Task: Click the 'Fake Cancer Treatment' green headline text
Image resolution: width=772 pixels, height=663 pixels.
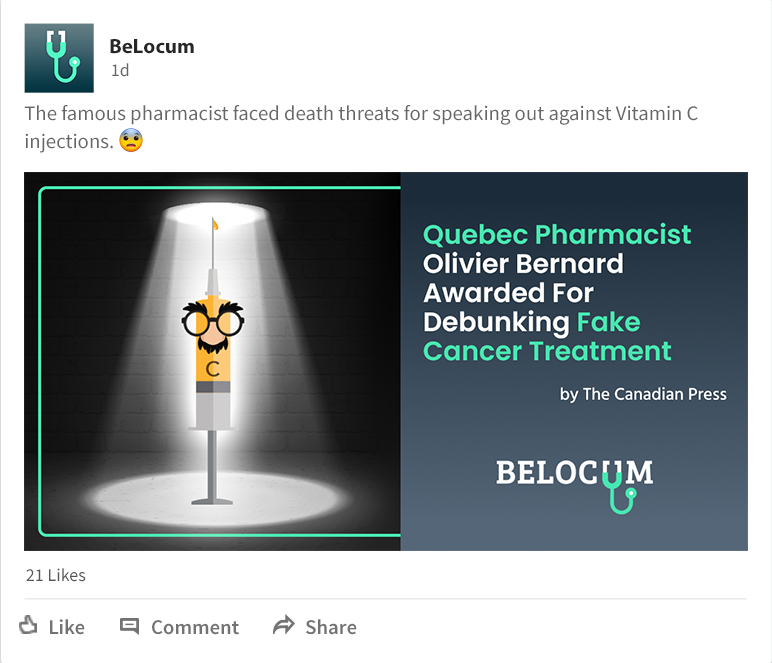Action: [547, 351]
